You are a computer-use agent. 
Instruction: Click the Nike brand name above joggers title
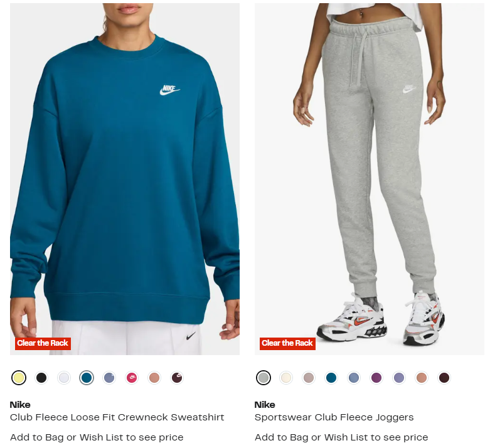coord(265,405)
